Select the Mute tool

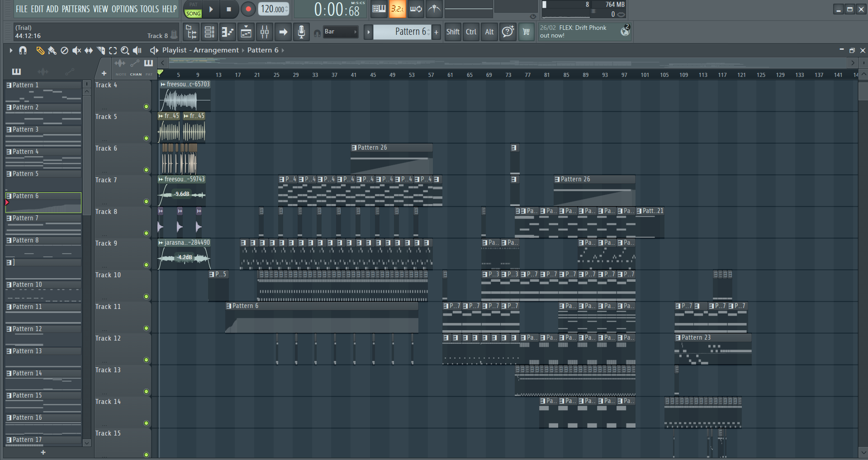point(76,50)
